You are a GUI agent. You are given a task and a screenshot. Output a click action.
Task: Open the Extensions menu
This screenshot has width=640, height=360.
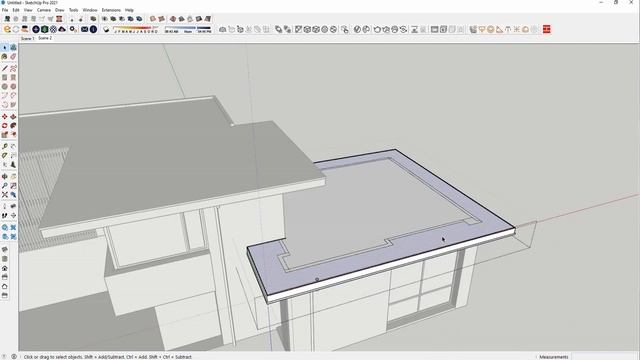pyautogui.click(x=111, y=10)
